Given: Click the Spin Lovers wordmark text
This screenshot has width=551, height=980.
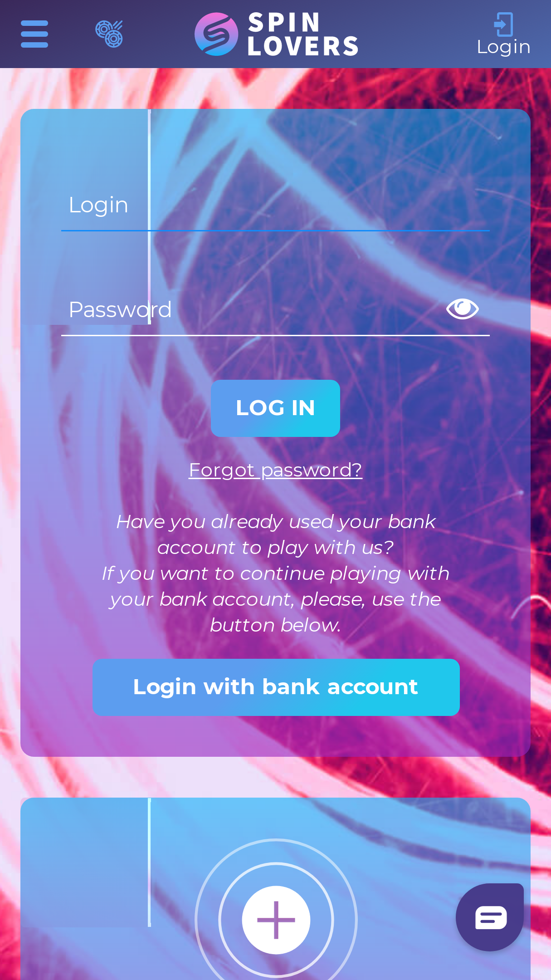Looking at the screenshot, I should [x=303, y=34].
